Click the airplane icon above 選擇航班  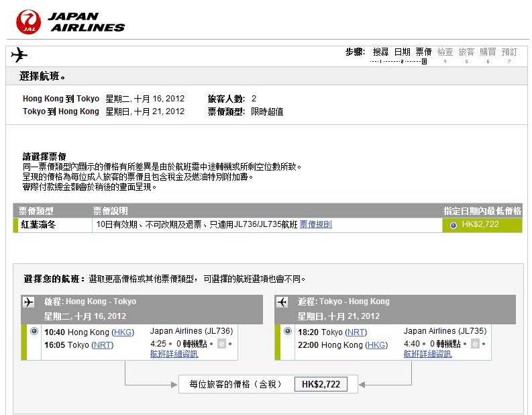pyautogui.click(x=19, y=55)
